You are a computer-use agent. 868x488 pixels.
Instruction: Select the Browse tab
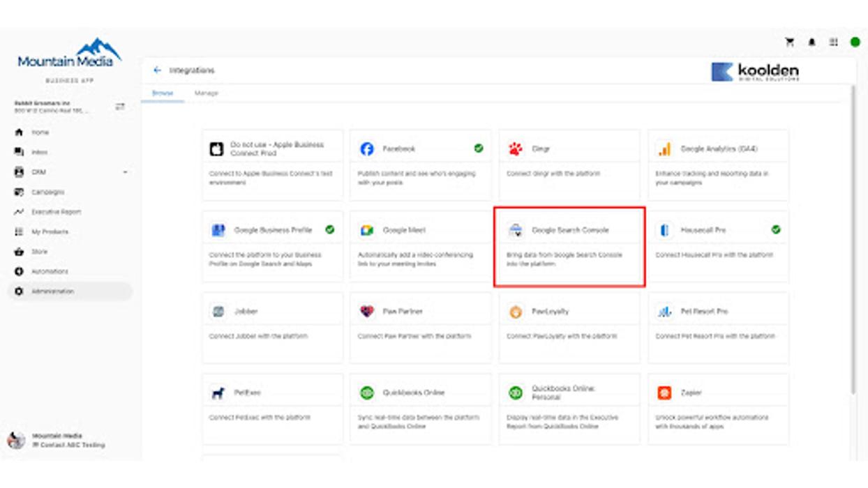click(x=163, y=93)
